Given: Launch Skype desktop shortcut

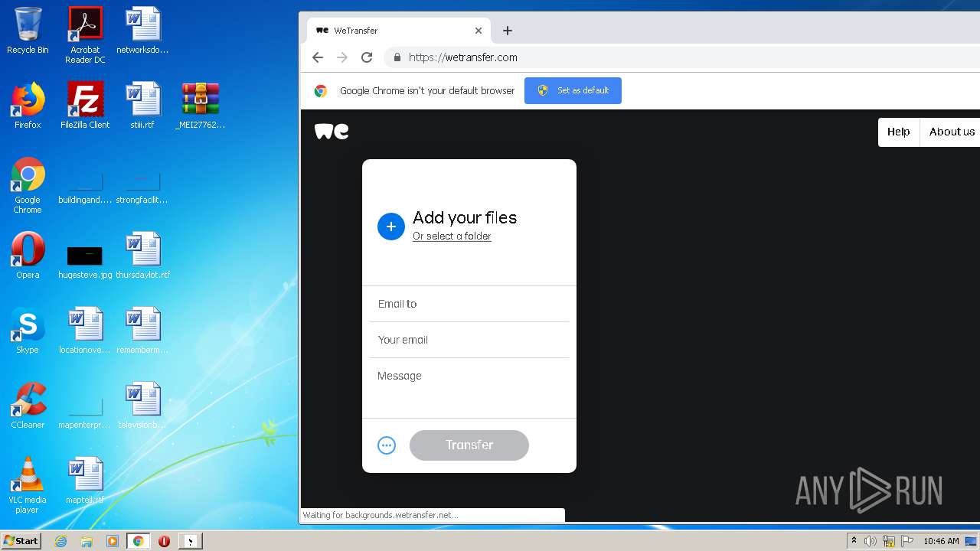Looking at the screenshot, I should (x=28, y=331).
